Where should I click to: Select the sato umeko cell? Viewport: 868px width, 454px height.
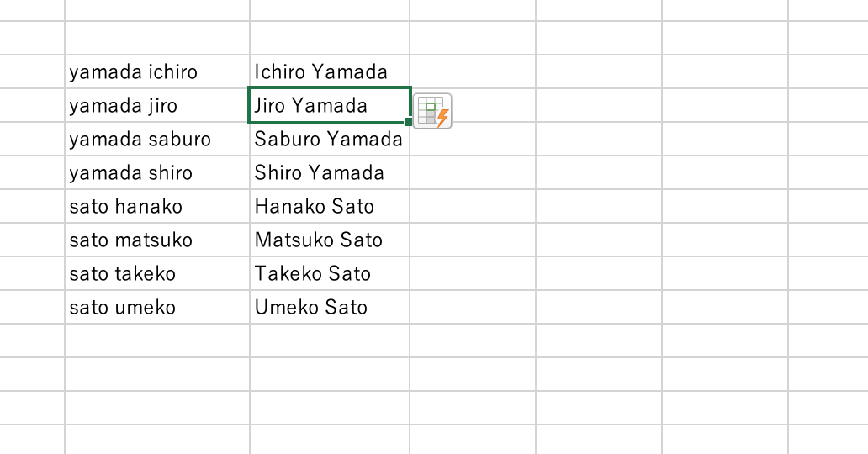[156, 308]
